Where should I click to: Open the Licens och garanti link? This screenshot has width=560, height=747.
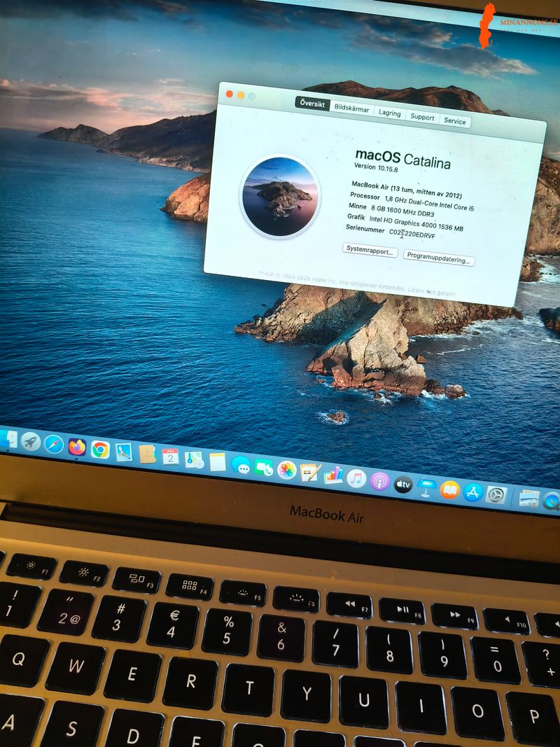point(432,292)
